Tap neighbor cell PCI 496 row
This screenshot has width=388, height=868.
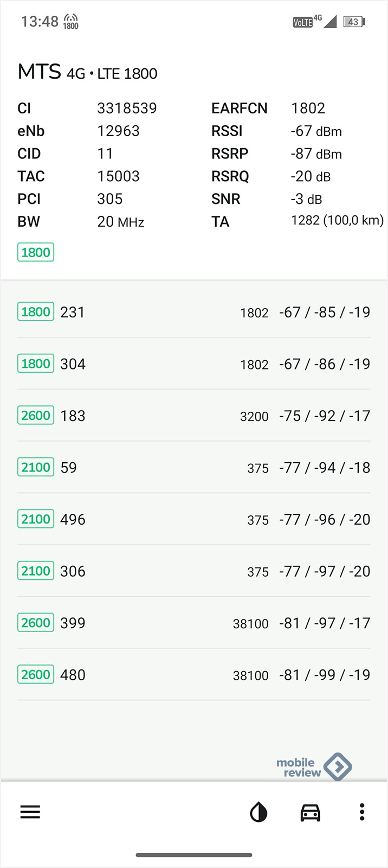pyautogui.click(x=194, y=520)
